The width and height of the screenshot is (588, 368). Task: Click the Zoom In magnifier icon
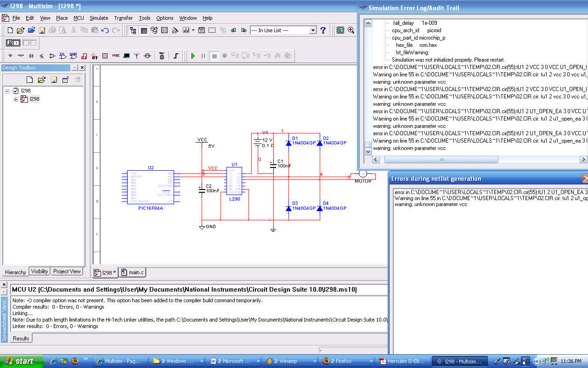(x=351, y=30)
